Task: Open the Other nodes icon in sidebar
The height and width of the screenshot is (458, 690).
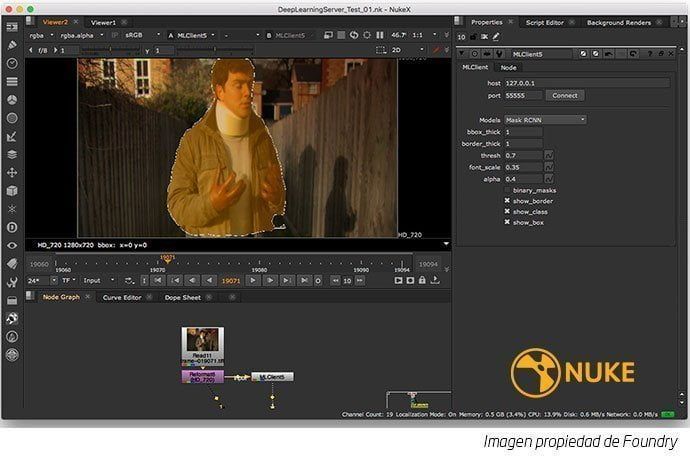Action: tap(12, 300)
